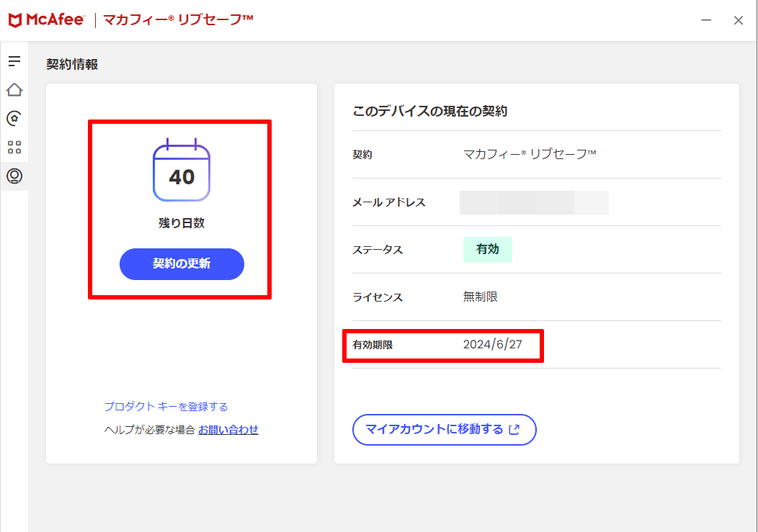Go to the Home icon in sidebar

pos(14,89)
